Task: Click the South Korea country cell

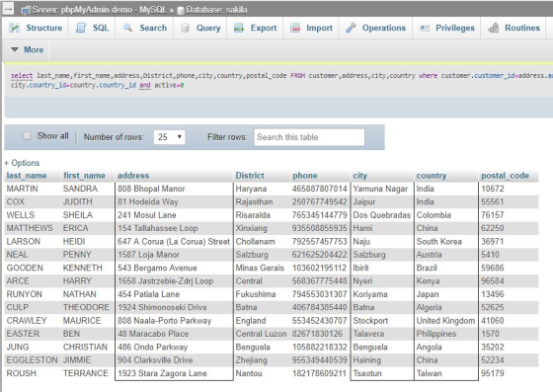Action: (439, 242)
